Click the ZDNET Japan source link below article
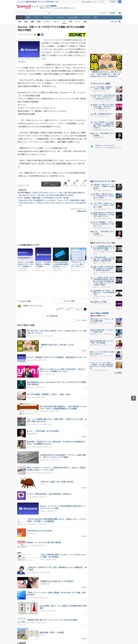The width and height of the screenshot is (138, 644). (x=82, y=211)
